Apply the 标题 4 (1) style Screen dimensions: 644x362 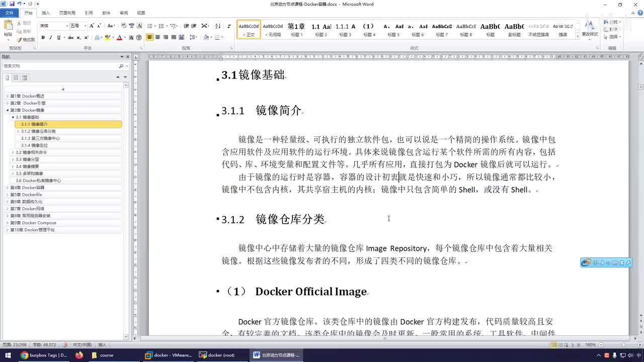point(369,29)
